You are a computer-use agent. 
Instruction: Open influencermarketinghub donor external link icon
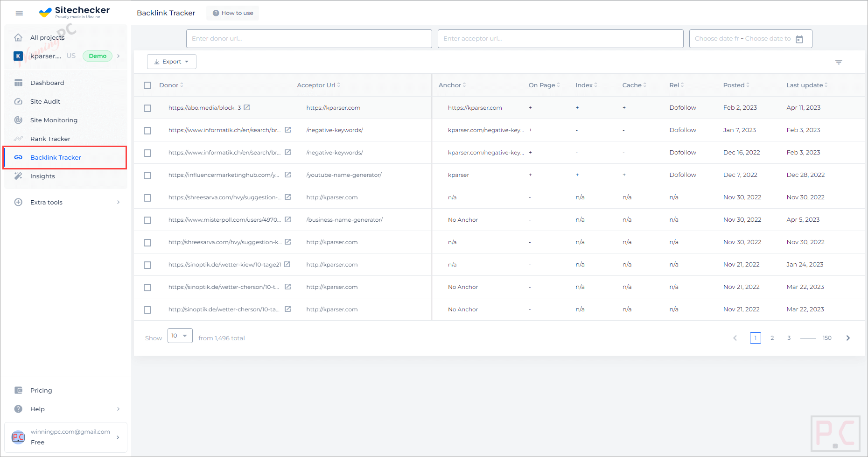point(288,175)
